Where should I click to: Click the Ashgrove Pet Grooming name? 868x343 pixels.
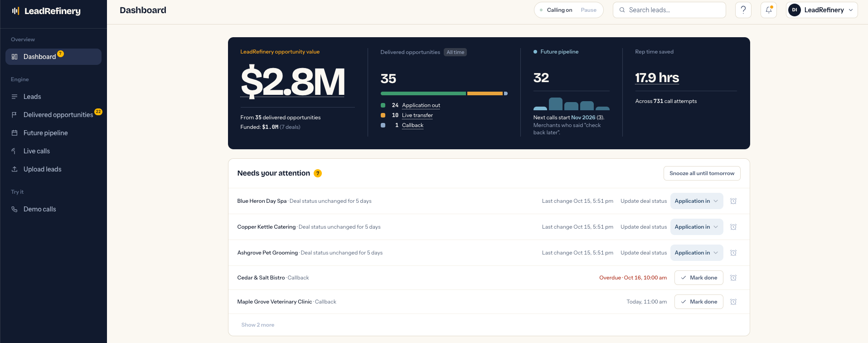pos(267,253)
